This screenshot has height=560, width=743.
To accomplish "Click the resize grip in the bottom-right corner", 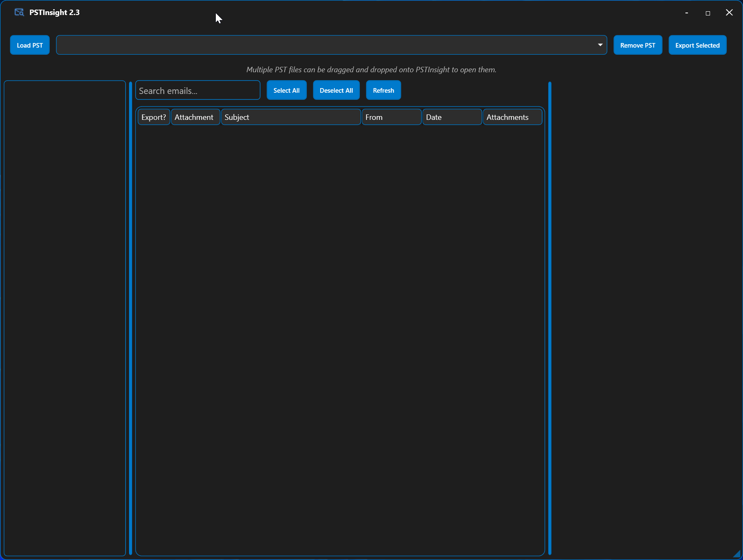I will tap(737, 554).
